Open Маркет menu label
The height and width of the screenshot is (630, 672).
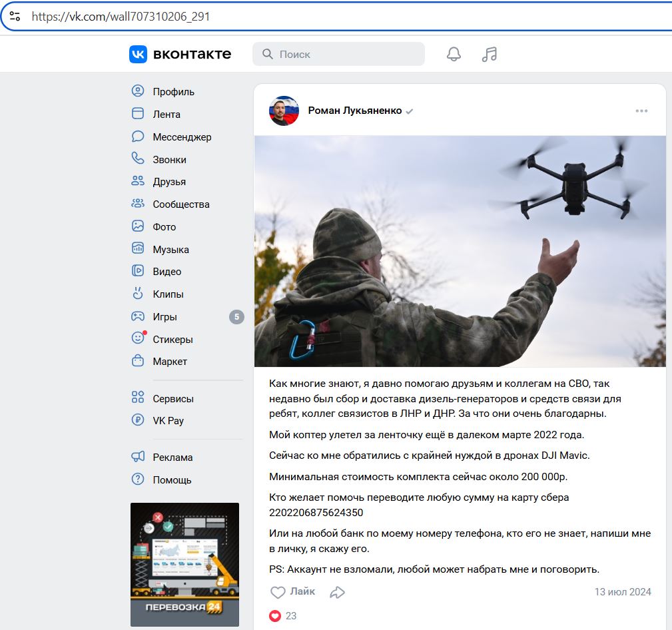170,362
